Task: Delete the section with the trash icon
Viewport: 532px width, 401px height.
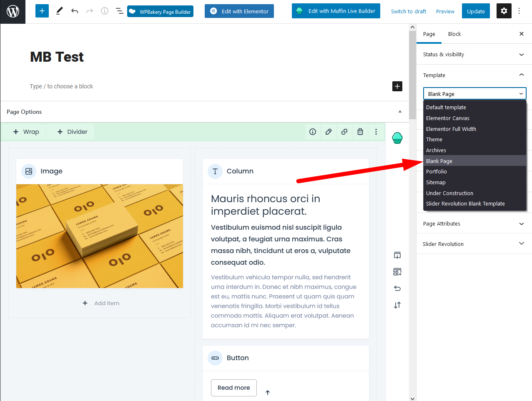Action: tap(360, 132)
